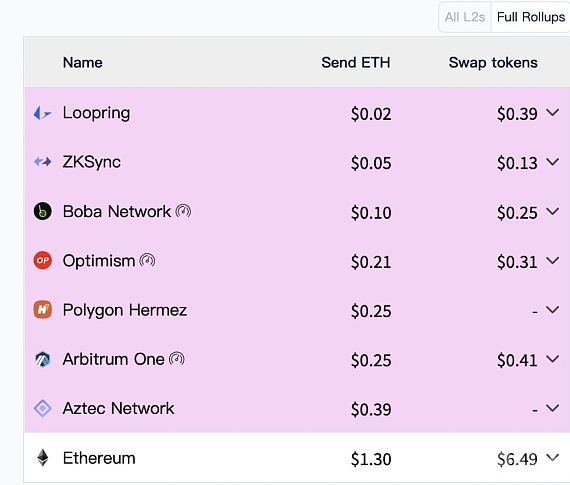570x485 pixels.
Task: Click the Polygon Hermez orange logo
Action: pyautogui.click(x=43, y=310)
